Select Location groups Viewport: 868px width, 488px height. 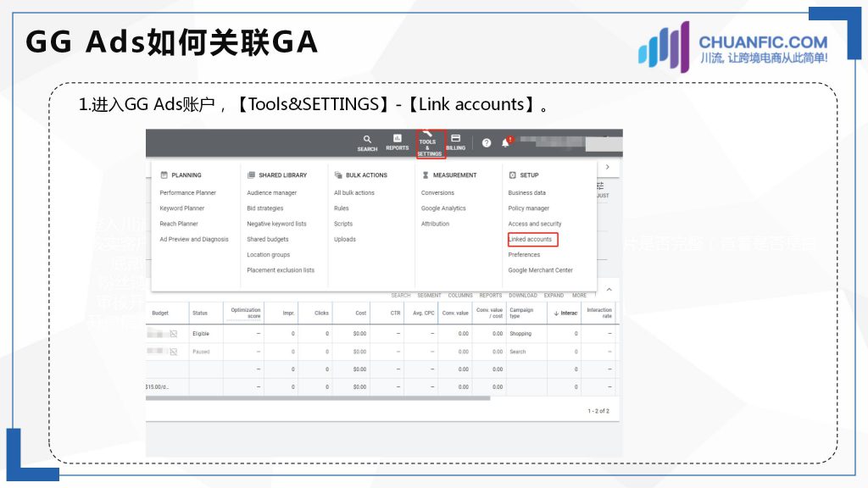[269, 254]
